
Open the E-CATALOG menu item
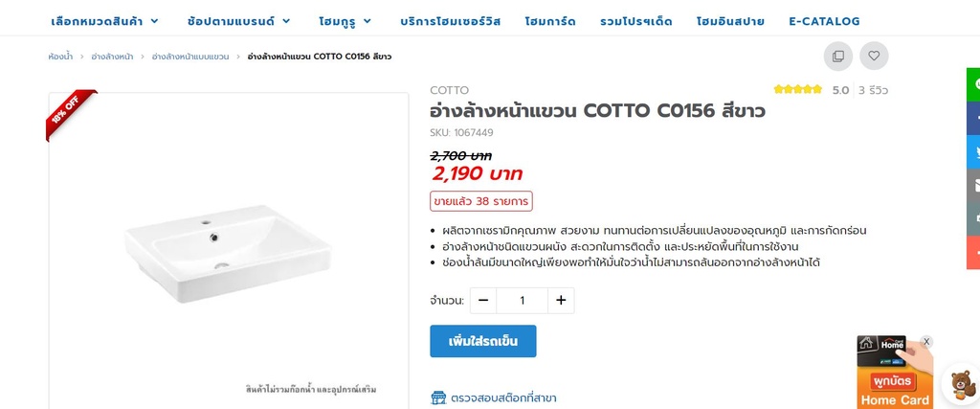coord(824,21)
